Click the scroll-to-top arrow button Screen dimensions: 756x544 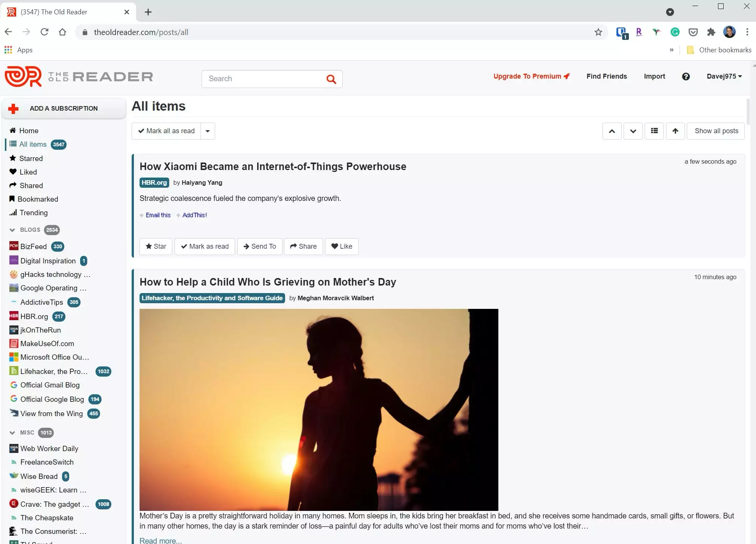675,131
